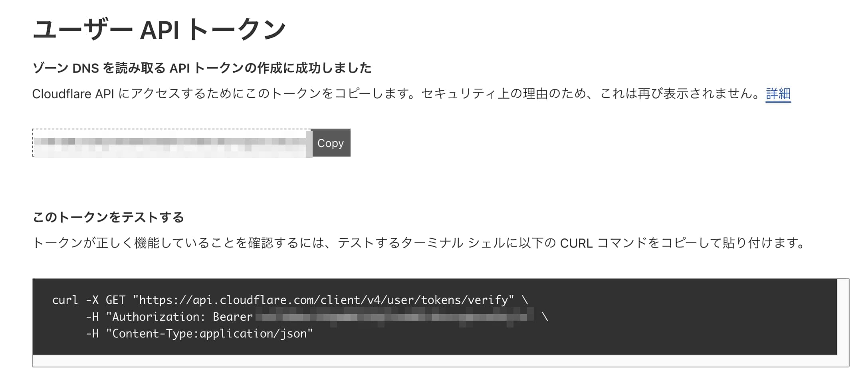
Task: Click the ゾーン DNS token success subheading
Action: coord(202,68)
